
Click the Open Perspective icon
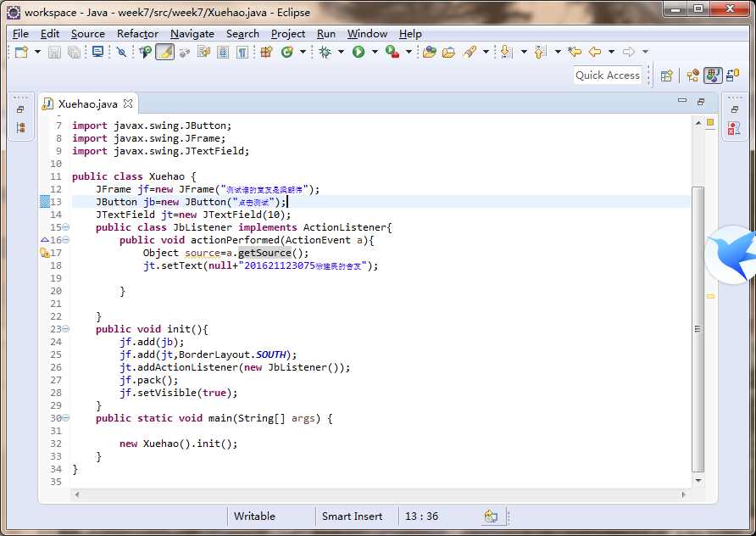tap(667, 75)
